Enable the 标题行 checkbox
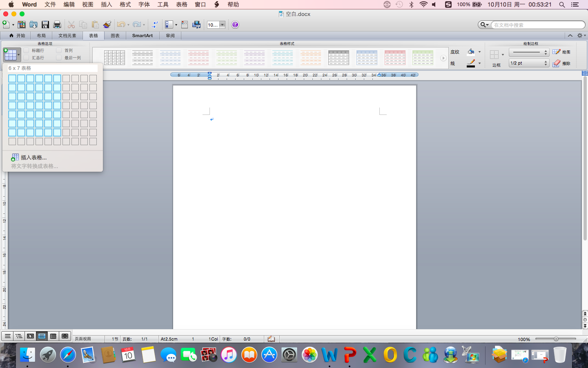 (x=27, y=51)
